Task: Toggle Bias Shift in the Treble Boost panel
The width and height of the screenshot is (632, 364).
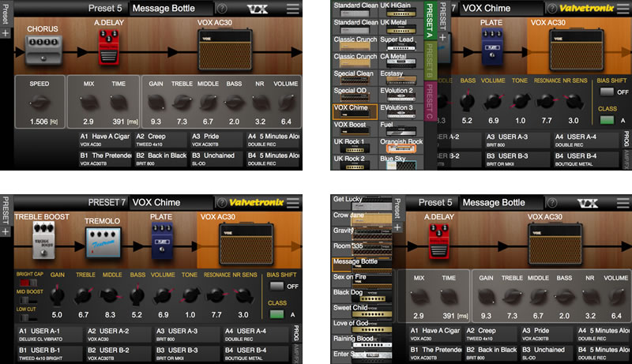Action: tap(277, 287)
